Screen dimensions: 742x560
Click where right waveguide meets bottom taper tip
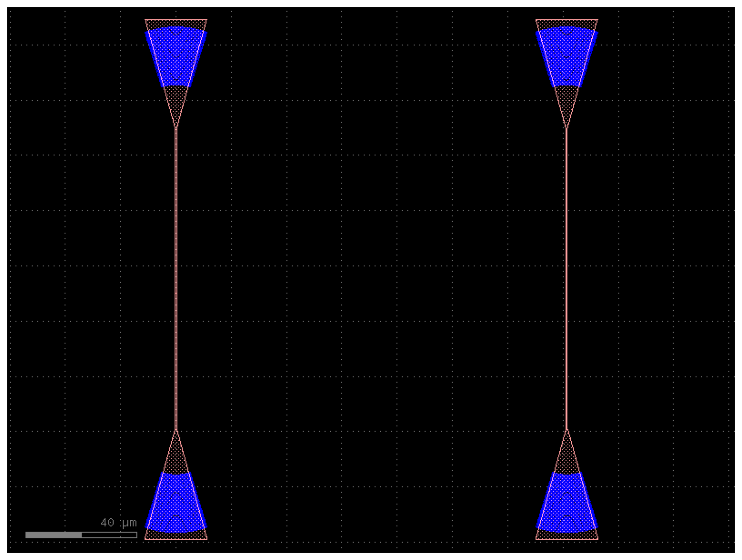pos(567,431)
